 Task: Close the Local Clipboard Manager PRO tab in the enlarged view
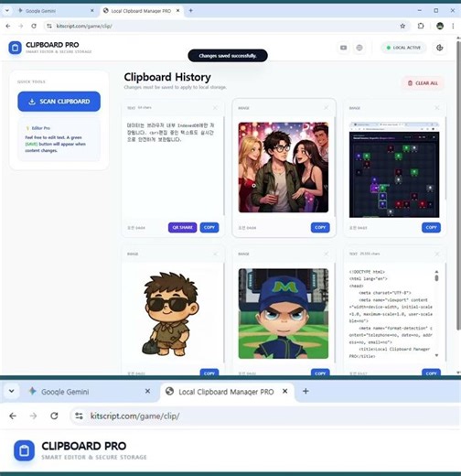point(285,391)
